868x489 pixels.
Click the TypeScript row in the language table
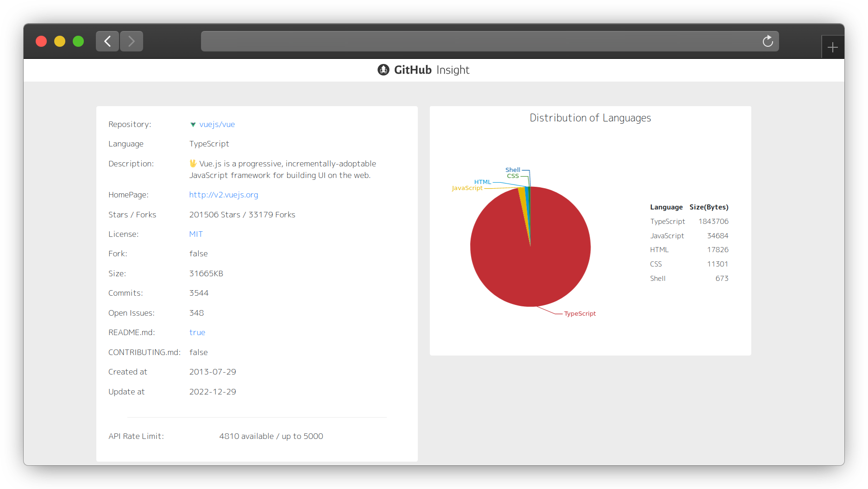[x=689, y=221]
